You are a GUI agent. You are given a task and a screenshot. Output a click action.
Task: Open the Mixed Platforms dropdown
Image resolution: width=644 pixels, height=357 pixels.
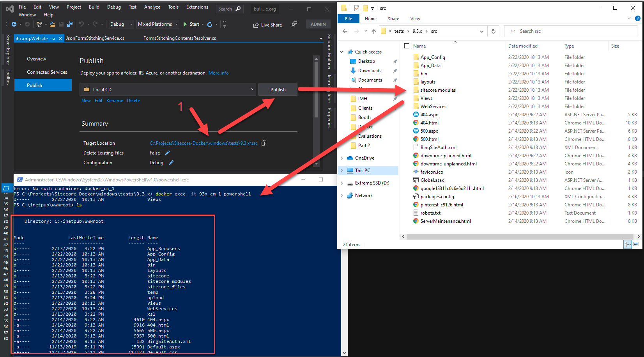[x=158, y=24]
